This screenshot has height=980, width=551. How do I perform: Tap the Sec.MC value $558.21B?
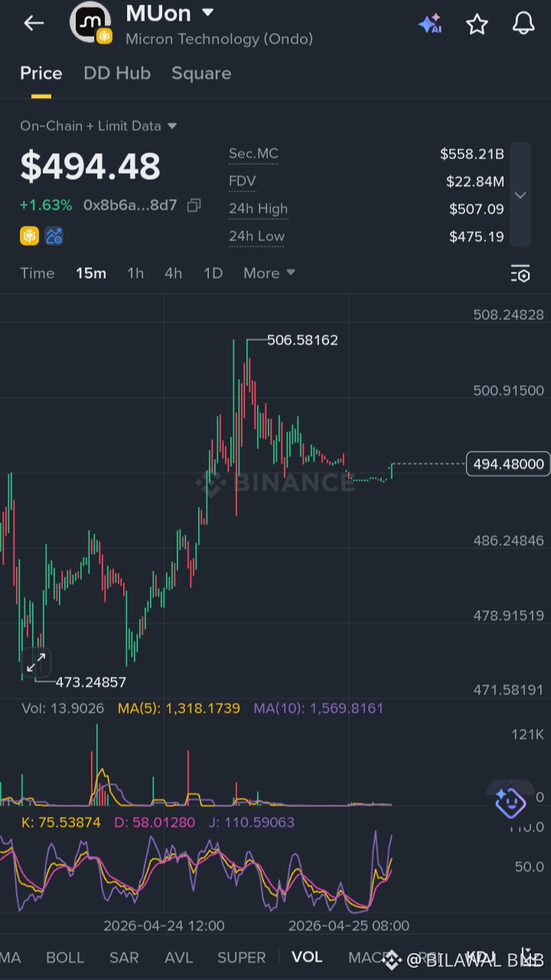coord(472,154)
